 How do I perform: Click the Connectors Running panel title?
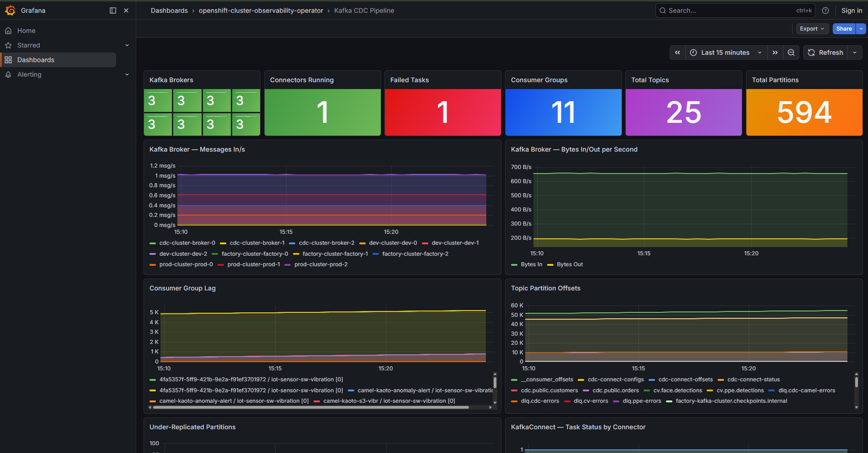(302, 80)
